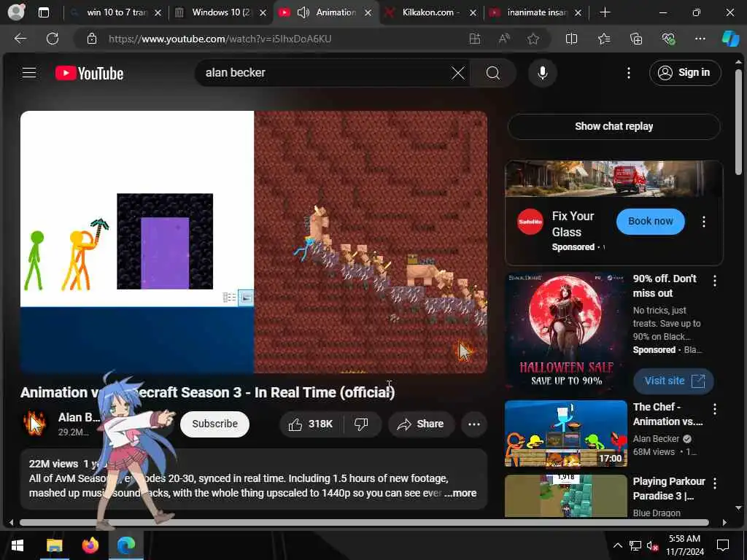Viewport: 747px width, 560px height.
Task: Click the scroll right arrow
Action: (724, 522)
